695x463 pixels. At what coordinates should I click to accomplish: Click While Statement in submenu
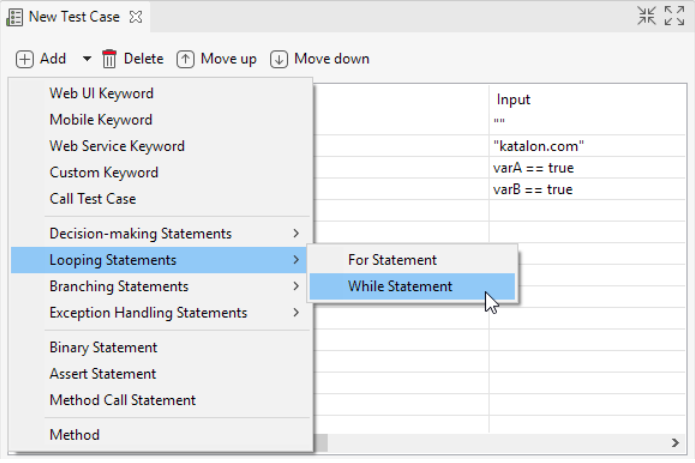coord(400,286)
